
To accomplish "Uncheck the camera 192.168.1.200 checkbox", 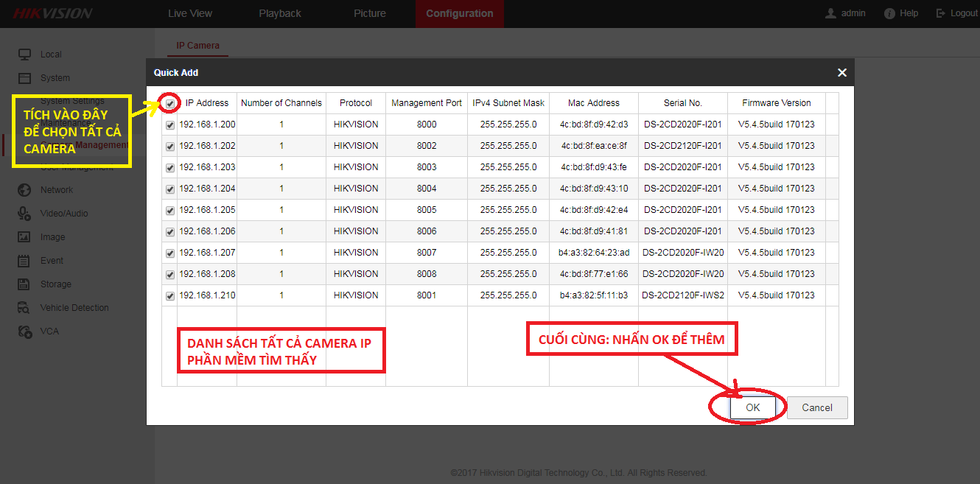I will (170, 125).
